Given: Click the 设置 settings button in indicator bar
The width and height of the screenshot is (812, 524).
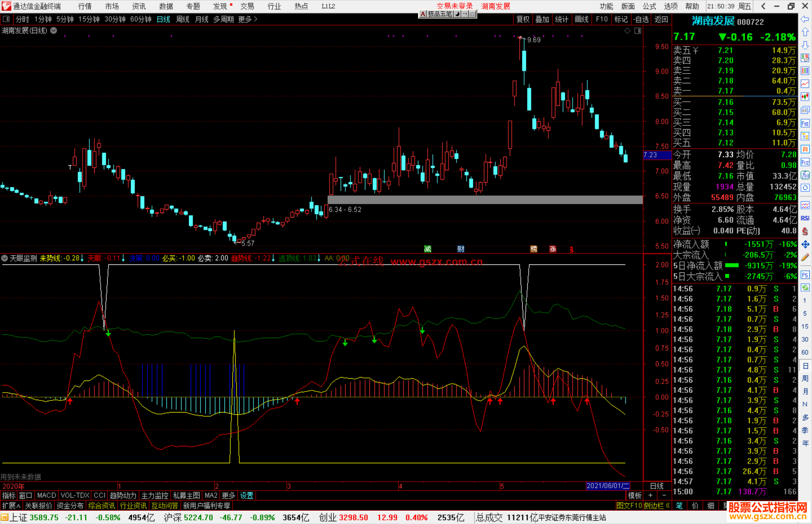Looking at the screenshot, I should click(247, 495).
